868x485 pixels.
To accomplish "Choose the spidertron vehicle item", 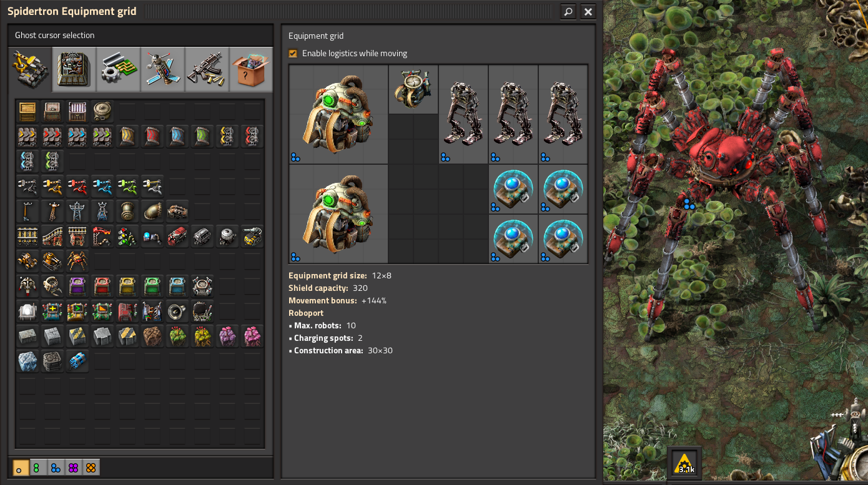I will 77,261.
